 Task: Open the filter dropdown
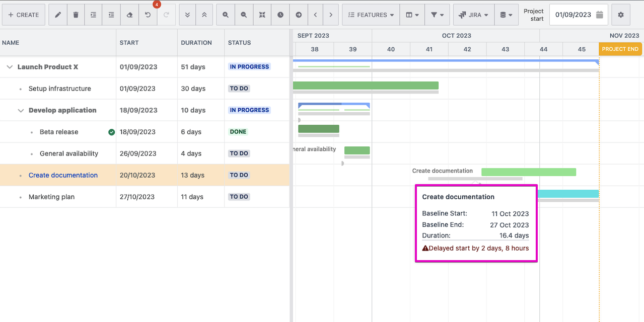(437, 15)
